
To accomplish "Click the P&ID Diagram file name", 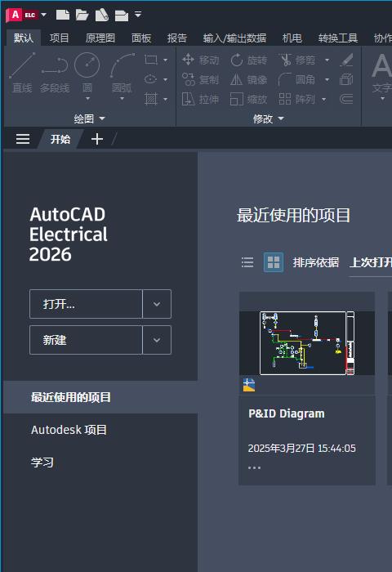I will click(287, 413).
